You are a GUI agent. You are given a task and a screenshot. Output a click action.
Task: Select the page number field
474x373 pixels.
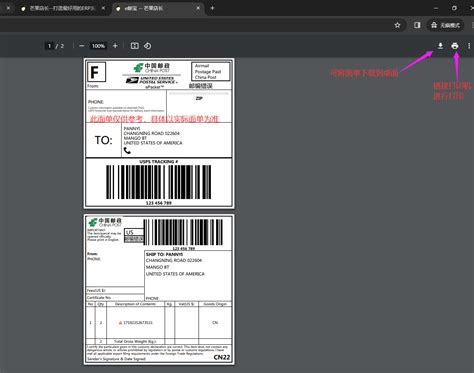pos(49,46)
